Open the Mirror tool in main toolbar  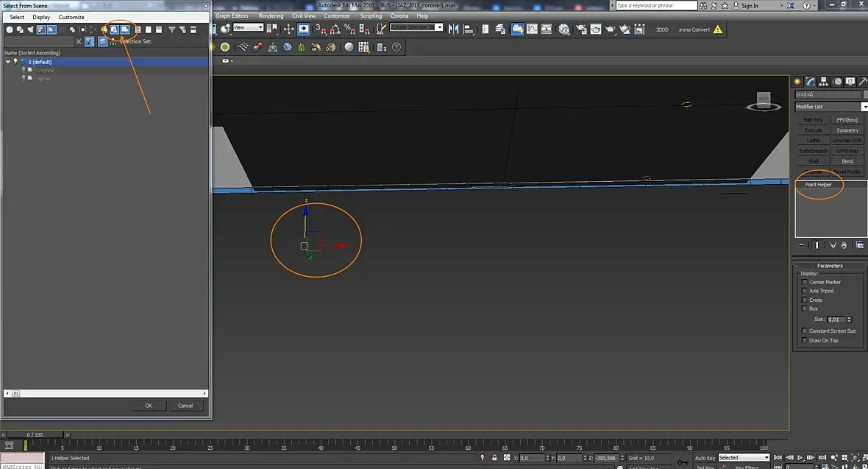454,29
